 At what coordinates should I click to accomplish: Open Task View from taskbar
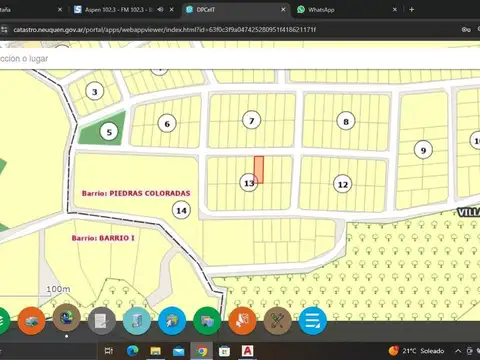coord(109,351)
